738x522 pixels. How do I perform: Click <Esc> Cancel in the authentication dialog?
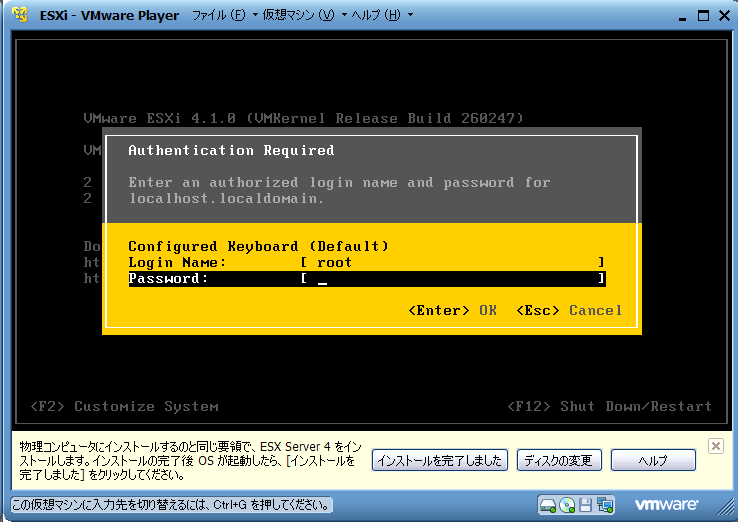(569, 311)
